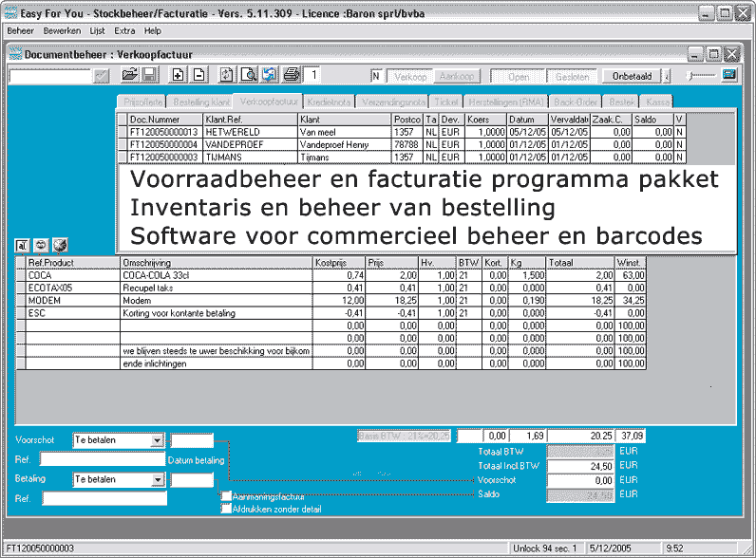The height and width of the screenshot is (558, 756).
Task: Select row marker of FT120050000004
Action: [x=123, y=144]
